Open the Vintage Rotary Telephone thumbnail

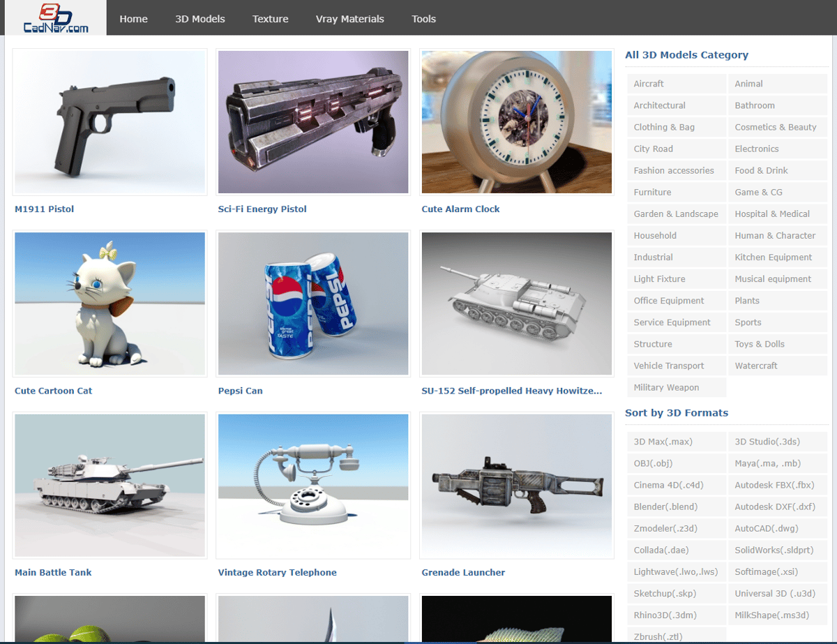313,486
